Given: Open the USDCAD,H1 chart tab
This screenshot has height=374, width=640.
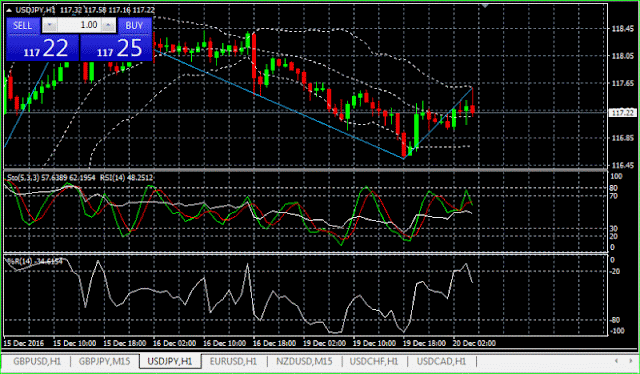Looking at the screenshot, I should [441, 361].
